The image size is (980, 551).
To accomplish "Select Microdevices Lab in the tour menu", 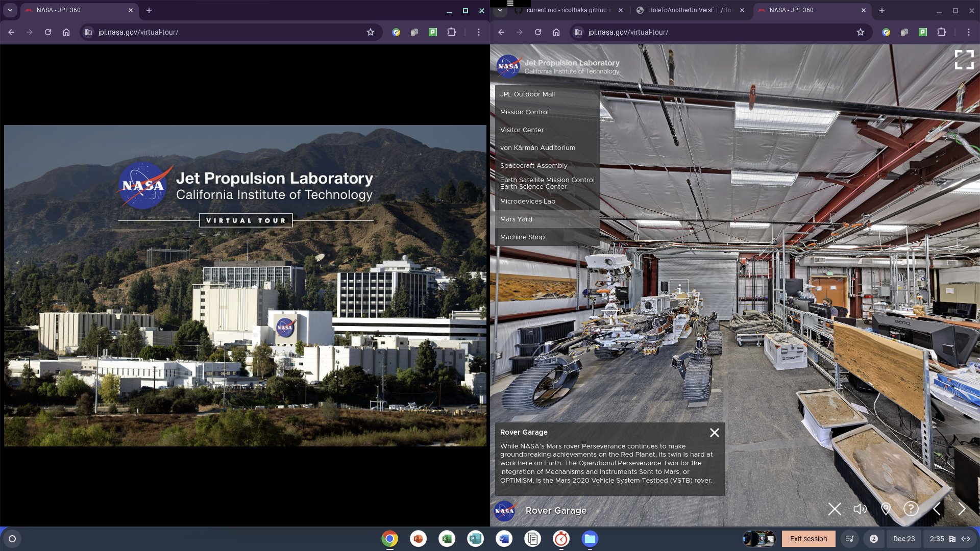I will pos(547,202).
